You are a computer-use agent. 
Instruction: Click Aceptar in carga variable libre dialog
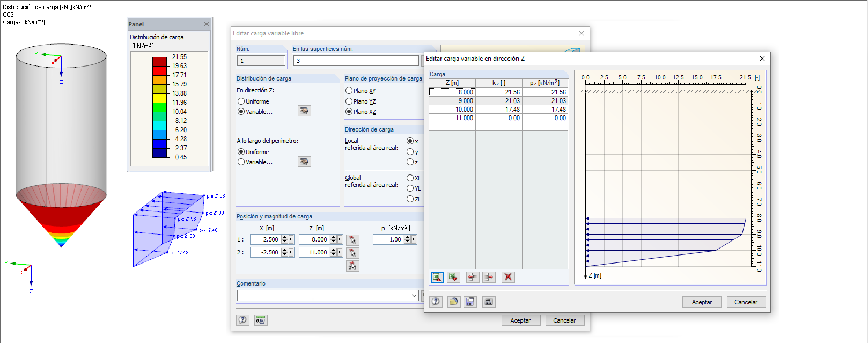pos(520,320)
